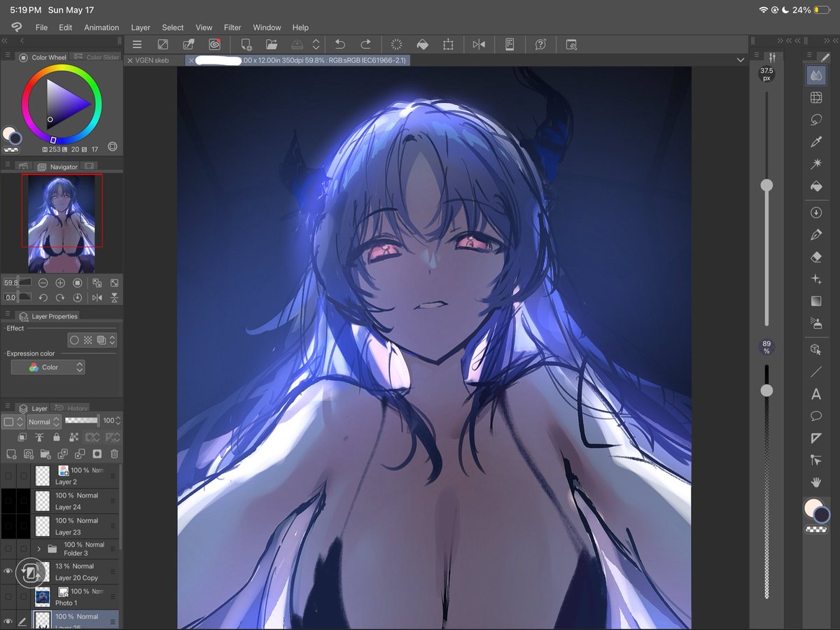The height and width of the screenshot is (630, 840).
Task: Zoom in in the Navigator panel
Action: pos(61,283)
